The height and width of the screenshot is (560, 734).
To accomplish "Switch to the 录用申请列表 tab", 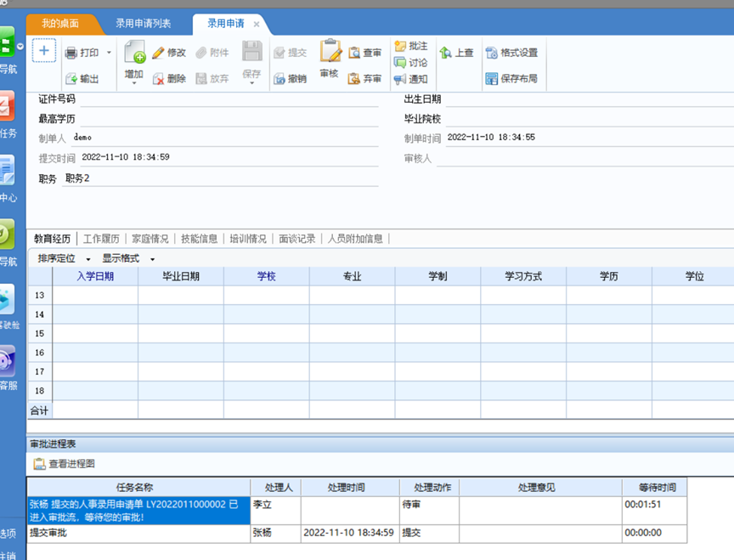I will (144, 24).
